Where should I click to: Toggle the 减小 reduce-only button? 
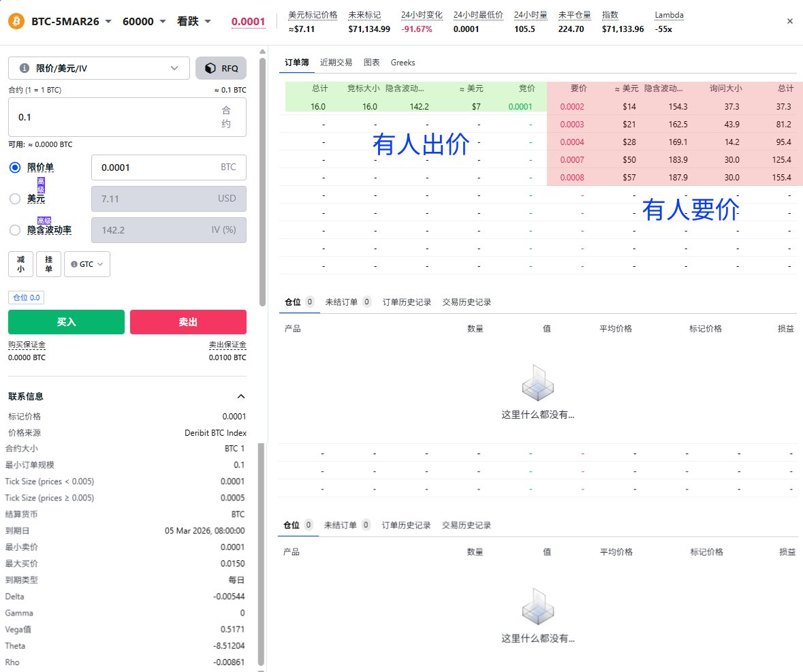point(20,264)
